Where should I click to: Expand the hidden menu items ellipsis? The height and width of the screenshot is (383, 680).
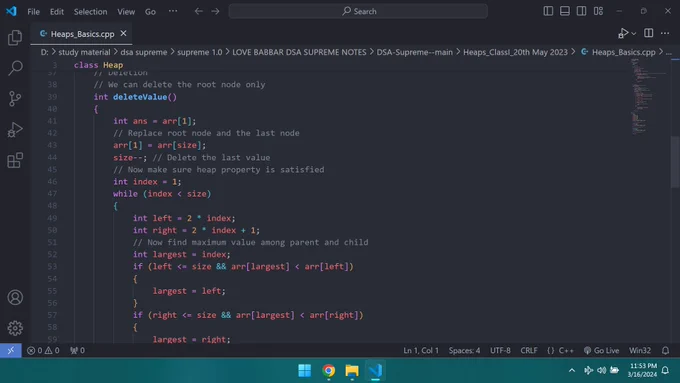(173, 11)
